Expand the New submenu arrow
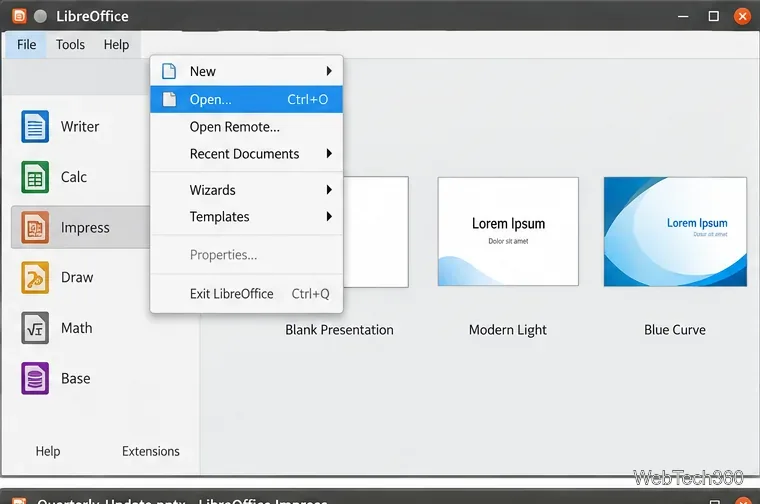Viewport: 760px width, 504px height. (x=329, y=71)
